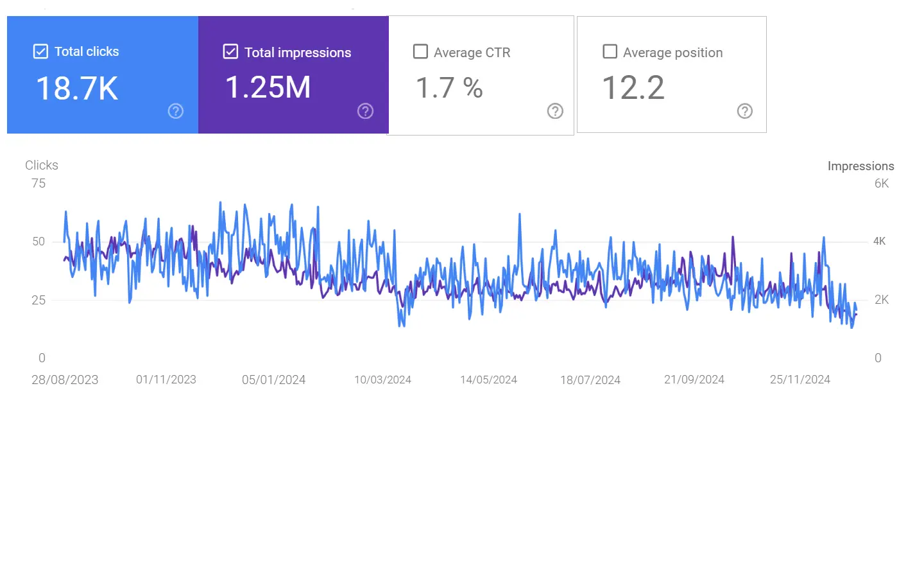
Task: Click the 05/01/2024 date on chart axis
Action: click(x=273, y=380)
